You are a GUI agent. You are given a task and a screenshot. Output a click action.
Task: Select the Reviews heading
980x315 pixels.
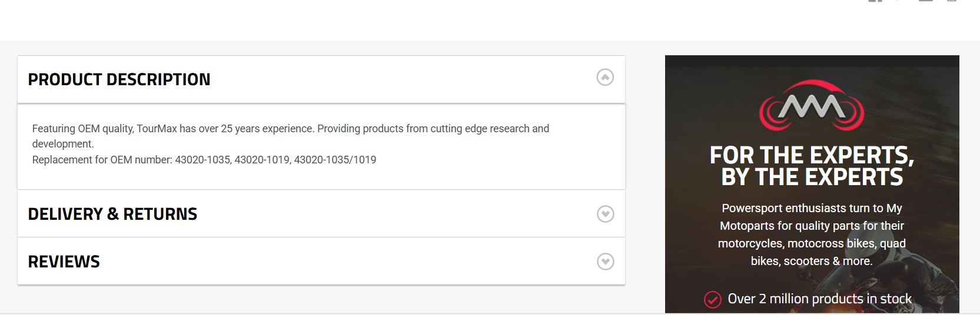coord(64,262)
